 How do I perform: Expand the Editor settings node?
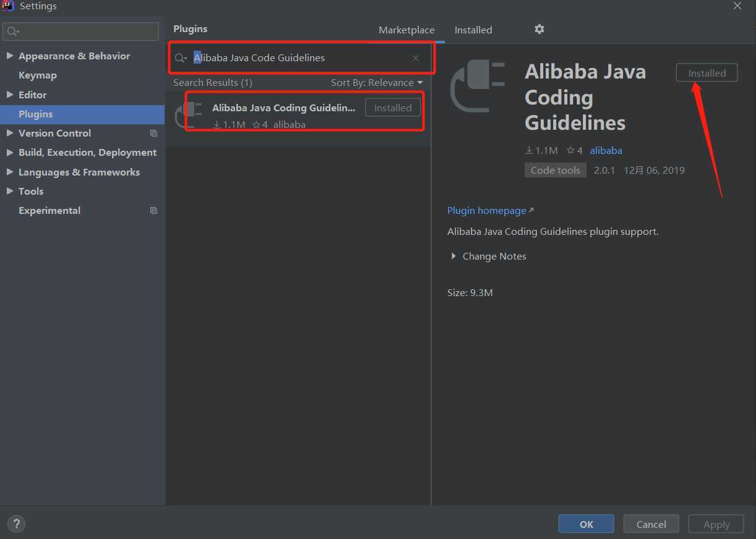[10, 95]
